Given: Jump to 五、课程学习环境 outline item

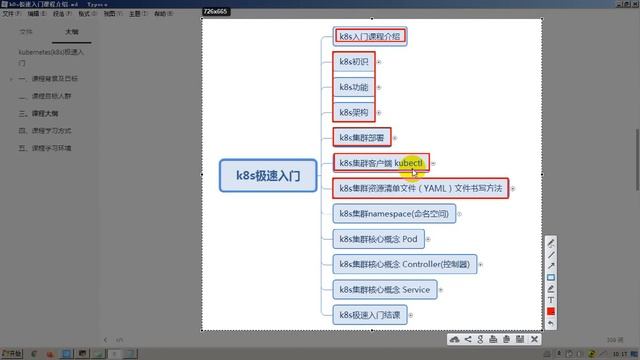Looking at the screenshot, I should point(45,148).
